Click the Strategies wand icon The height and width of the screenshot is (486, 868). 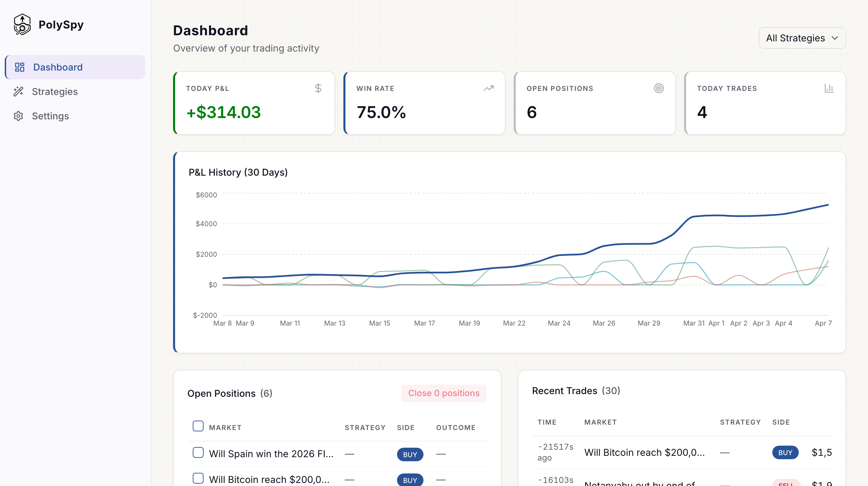pos(19,92)
